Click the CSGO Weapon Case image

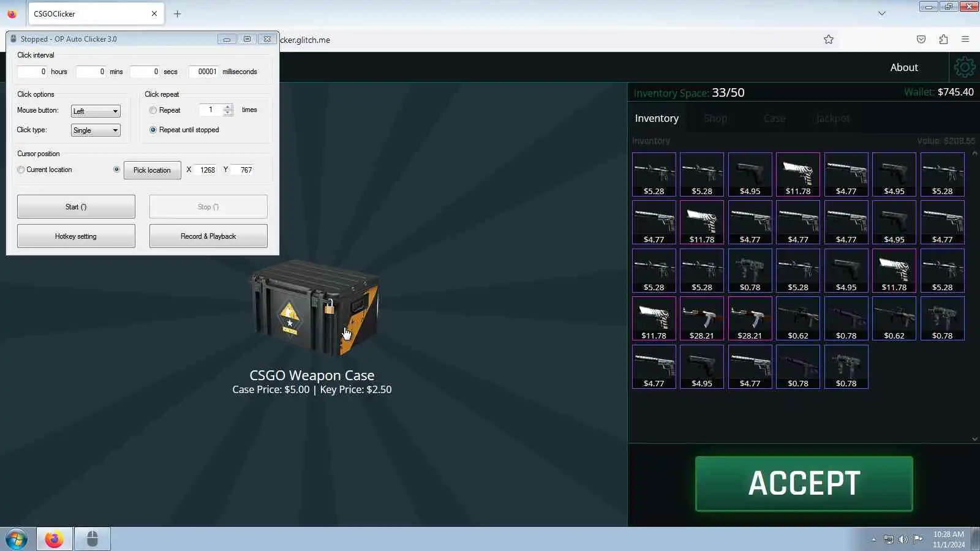pos(314,307)
